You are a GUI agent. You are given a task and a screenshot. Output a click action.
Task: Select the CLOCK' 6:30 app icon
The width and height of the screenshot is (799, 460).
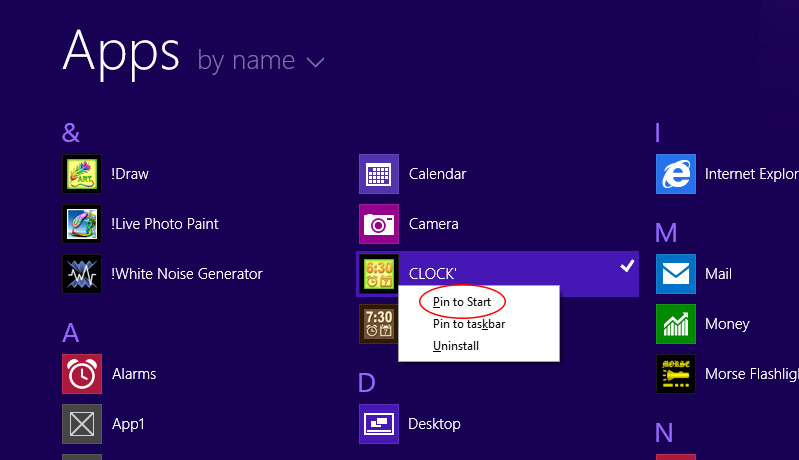(379, 274)
